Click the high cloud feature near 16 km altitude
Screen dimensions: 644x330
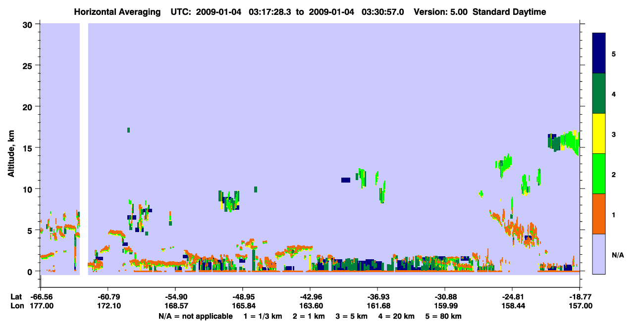pos(563,142)
